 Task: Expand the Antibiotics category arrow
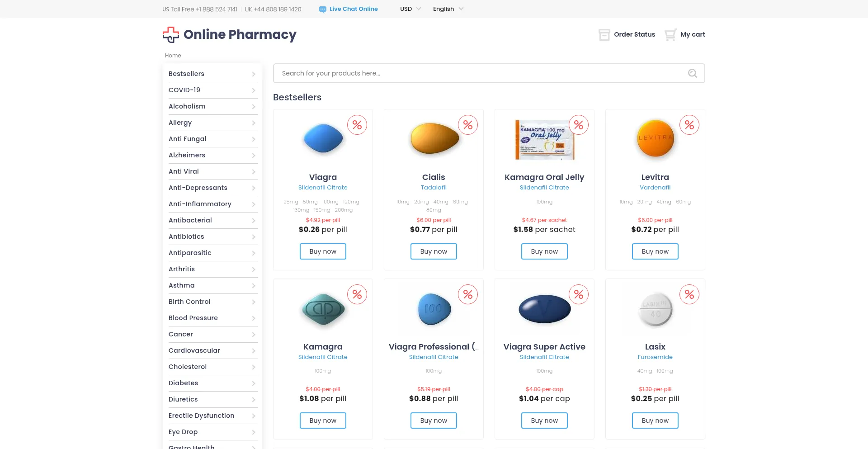coord(254,237)
